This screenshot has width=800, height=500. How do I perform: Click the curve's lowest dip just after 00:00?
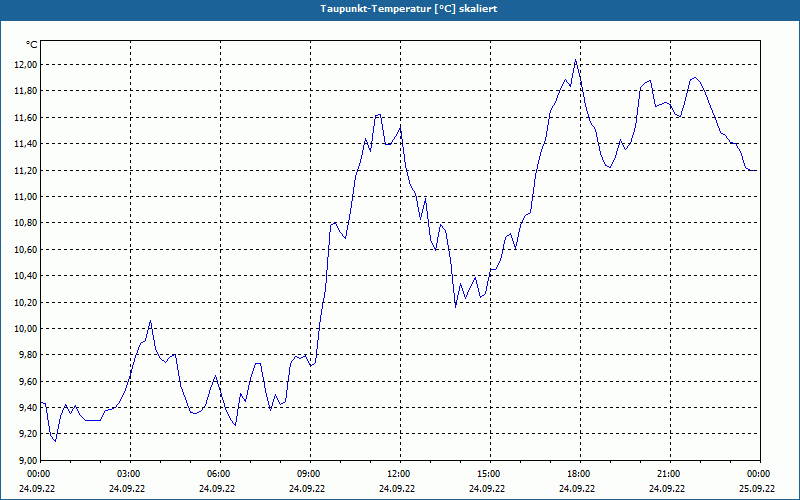point(55,441)
